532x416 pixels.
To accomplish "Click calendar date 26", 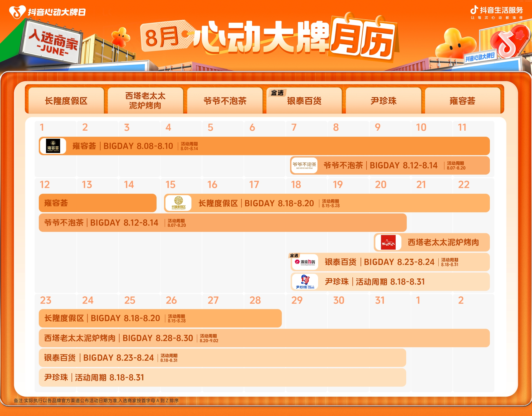I will [x=171, y=300].
